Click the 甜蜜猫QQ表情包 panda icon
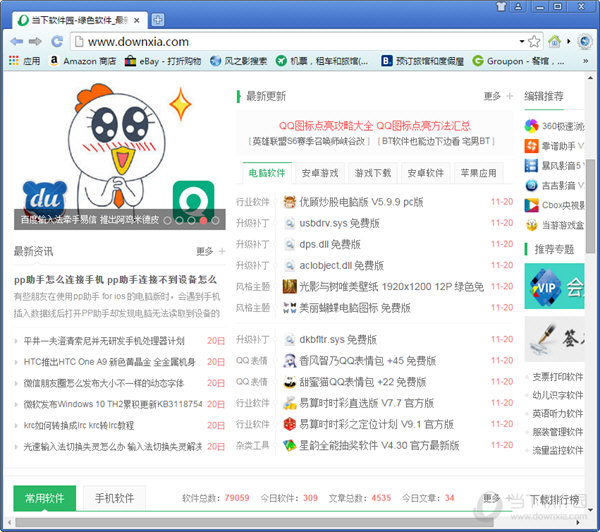This screenshot has height=532, width=600. [290, 382]
